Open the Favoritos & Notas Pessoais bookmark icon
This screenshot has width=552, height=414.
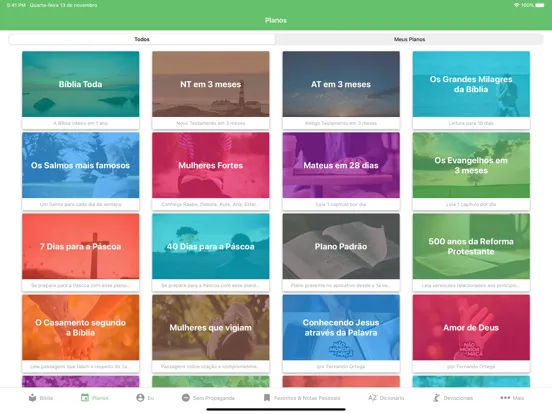click(x=267, y=398)
